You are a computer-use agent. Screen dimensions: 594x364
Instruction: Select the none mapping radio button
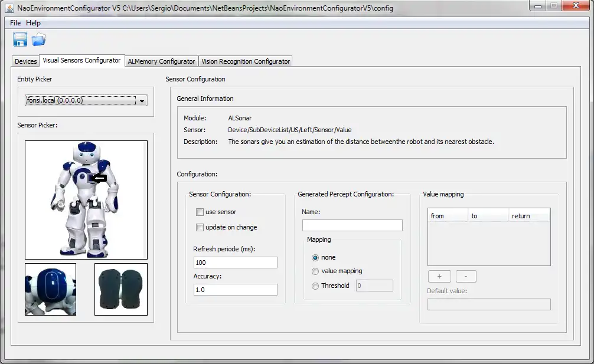click(315, 258)
